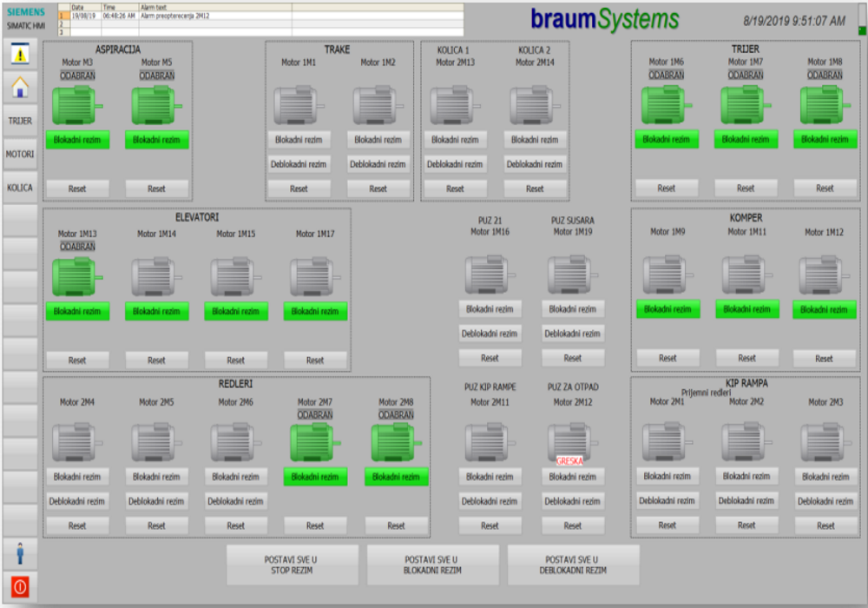The height and width of the screenshot is (608, 868).
Task: Click the green Motor 1M13 elevator icon
Action: [x=76, y=277]
